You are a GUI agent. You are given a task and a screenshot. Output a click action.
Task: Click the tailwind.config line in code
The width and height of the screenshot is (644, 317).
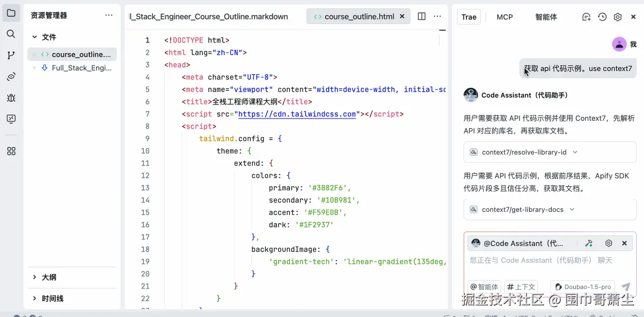pyautogui.click(x=241, y=139)
